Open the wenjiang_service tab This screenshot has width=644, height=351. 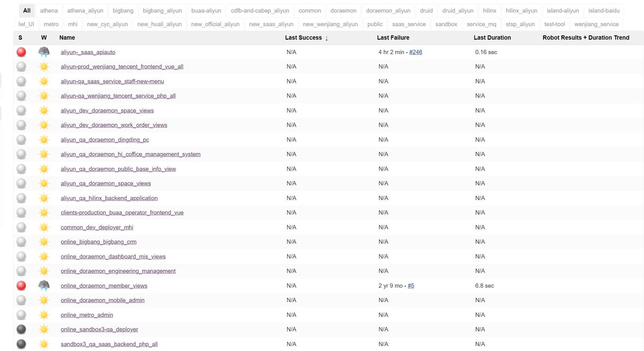pos(596,24)
